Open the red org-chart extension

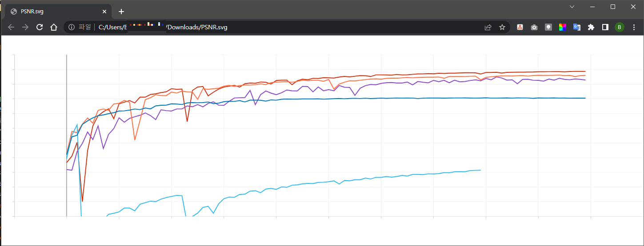520,27
